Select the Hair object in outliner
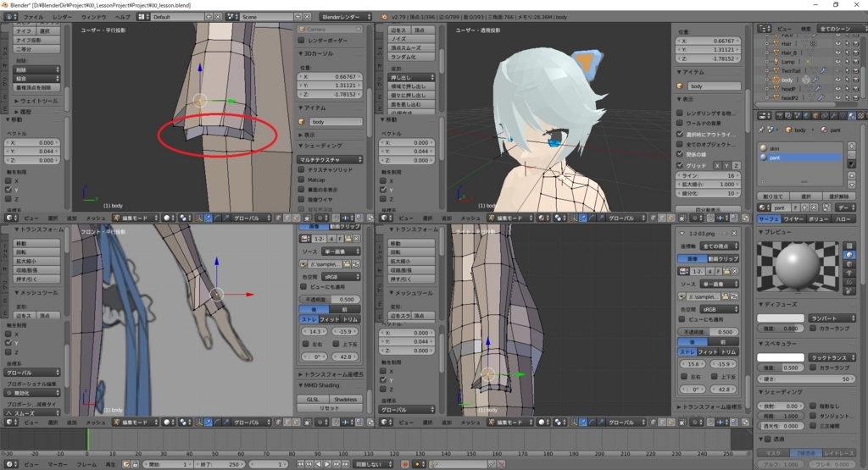The width and height of the screenshot is (868, 470). tap(786, 43)
